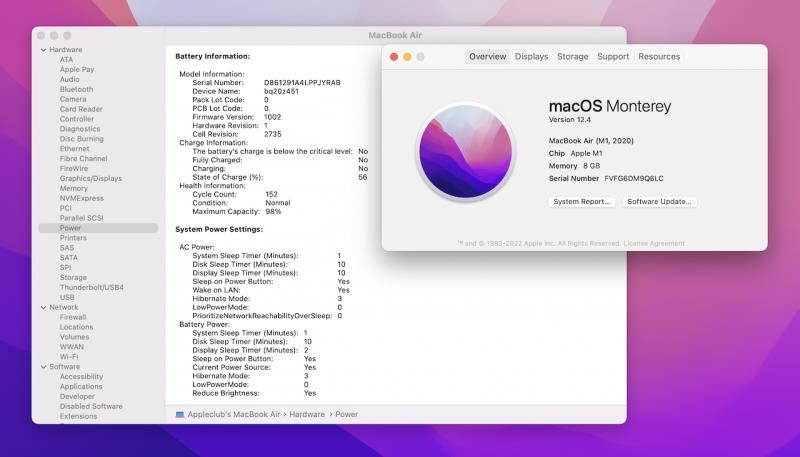Choose Graphics/Displays from the sidebar

[90, 178]
